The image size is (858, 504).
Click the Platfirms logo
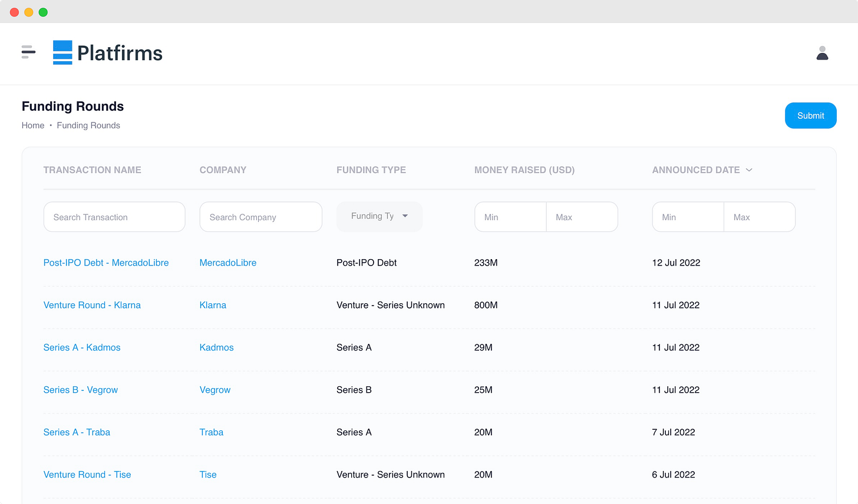click(108, 52)
